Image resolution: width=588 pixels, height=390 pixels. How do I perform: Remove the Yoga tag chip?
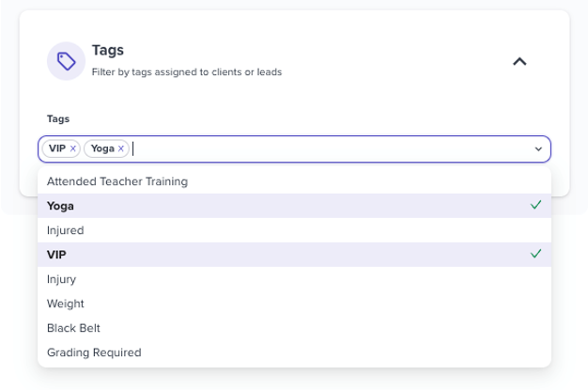coord(121,148)
